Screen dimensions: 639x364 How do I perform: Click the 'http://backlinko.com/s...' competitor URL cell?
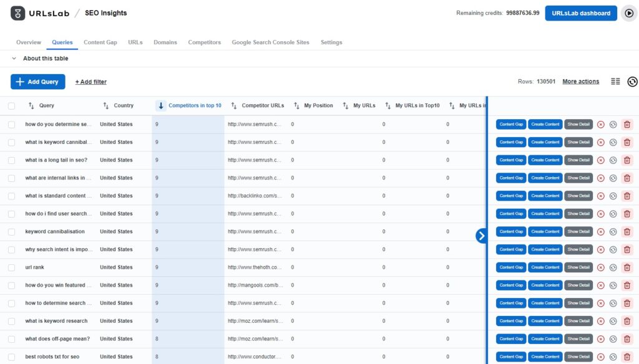point(255,196)
